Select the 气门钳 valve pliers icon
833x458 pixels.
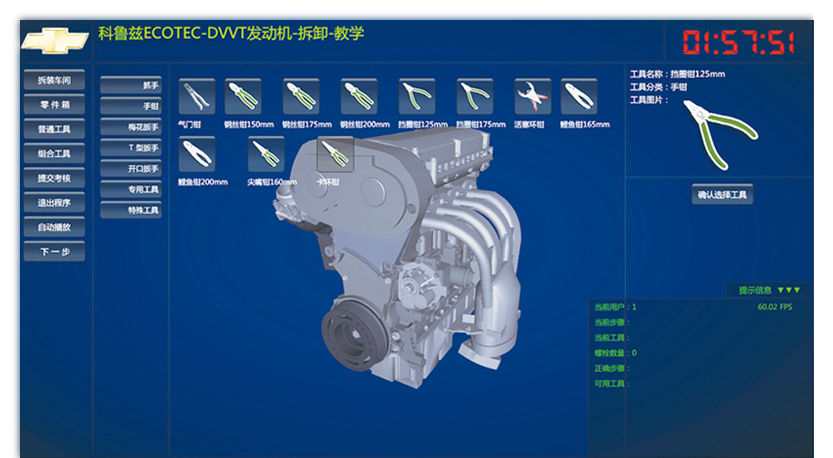click(x=197, y=97)
